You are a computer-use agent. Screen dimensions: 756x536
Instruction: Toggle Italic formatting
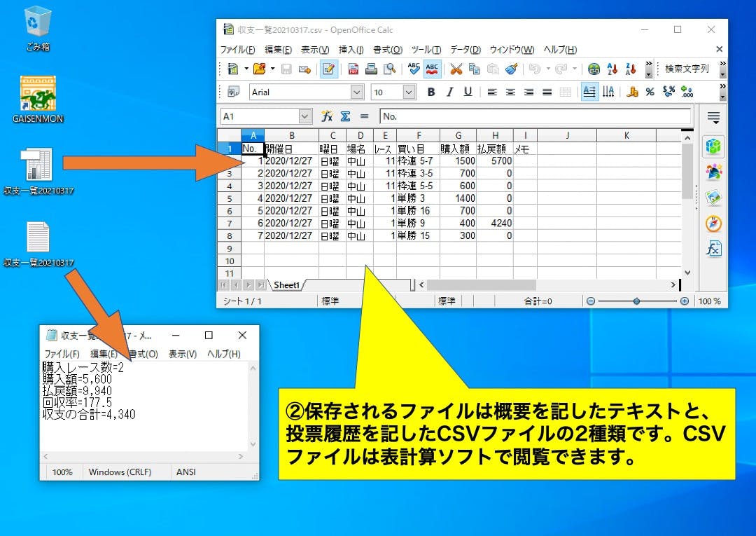coord(449,92)
